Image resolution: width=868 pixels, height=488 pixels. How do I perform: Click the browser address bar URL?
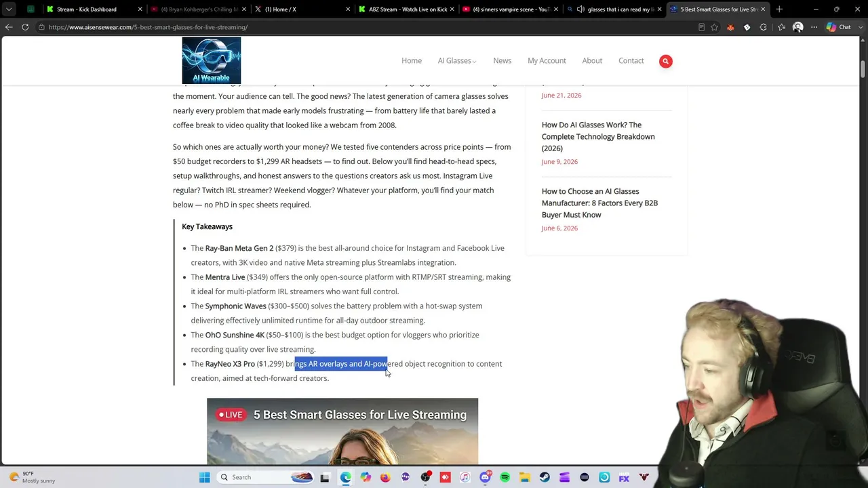tap(148, 27)
